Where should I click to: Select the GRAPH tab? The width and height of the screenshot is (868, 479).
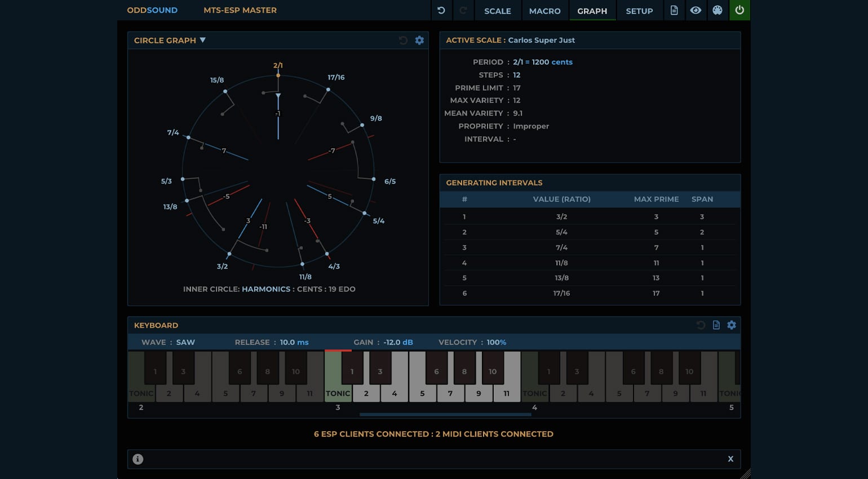click(592, 11)
